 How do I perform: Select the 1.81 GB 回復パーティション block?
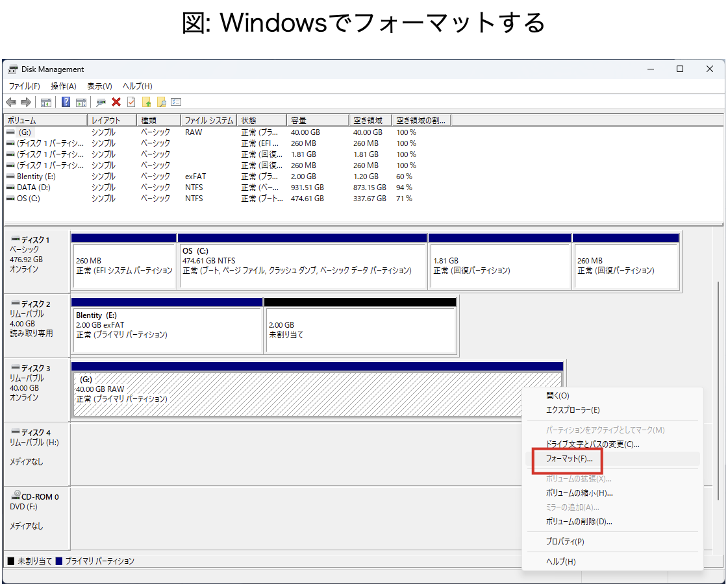[499, 262]
